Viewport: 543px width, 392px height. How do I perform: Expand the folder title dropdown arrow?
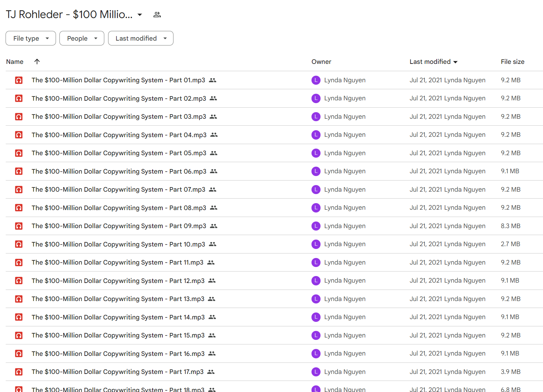pos(140,15)
